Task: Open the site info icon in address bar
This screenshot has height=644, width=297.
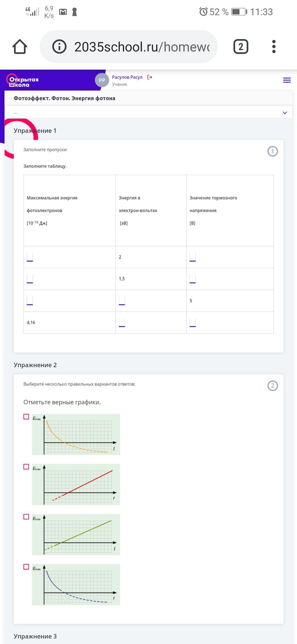Action: pyautogui.click(x=59, y=47)
